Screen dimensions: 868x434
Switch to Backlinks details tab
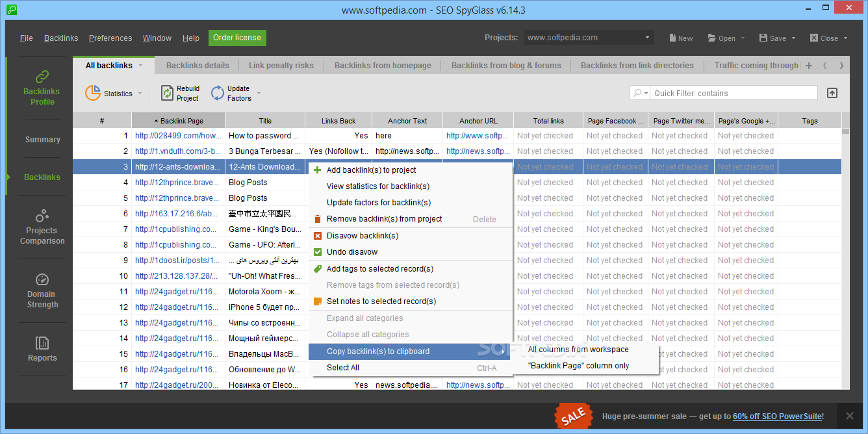click(198, 66)
